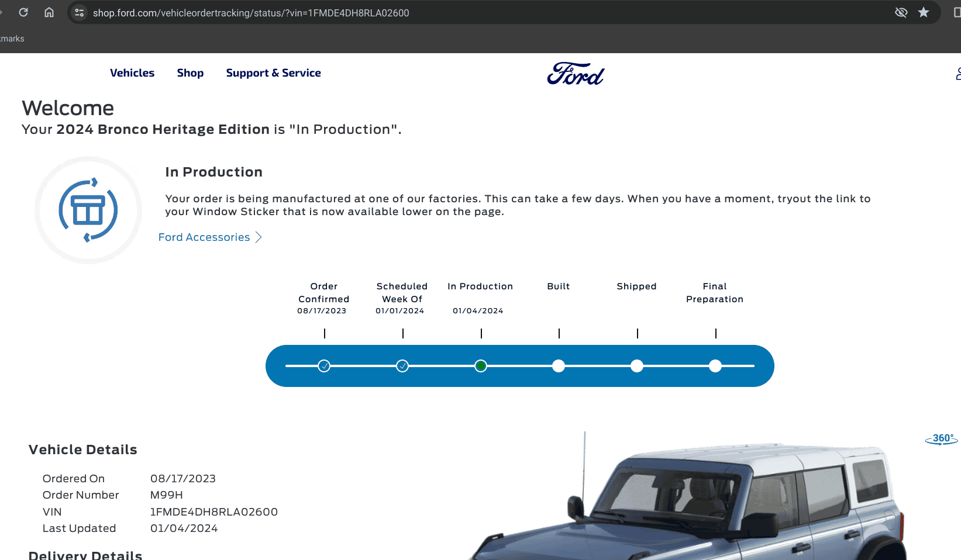This screenshot has height=560, width=961.
Task: Go to browser home page icon
Action: coord(49,12)
